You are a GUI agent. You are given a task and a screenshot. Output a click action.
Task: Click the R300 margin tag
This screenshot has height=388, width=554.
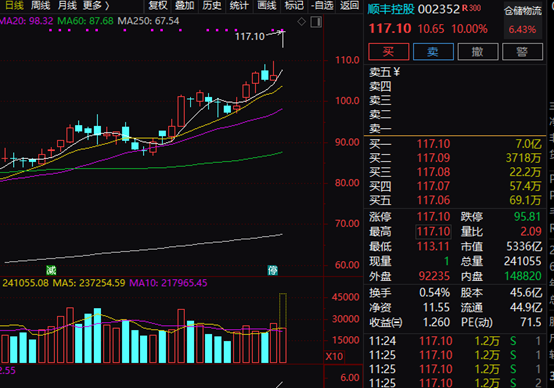tap(472, 8)
